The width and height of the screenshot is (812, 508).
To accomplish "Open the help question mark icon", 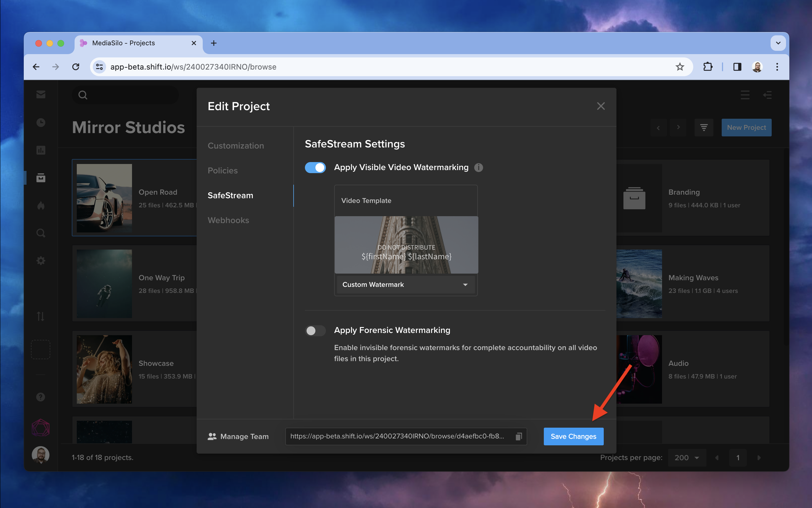I will [41, 397].
